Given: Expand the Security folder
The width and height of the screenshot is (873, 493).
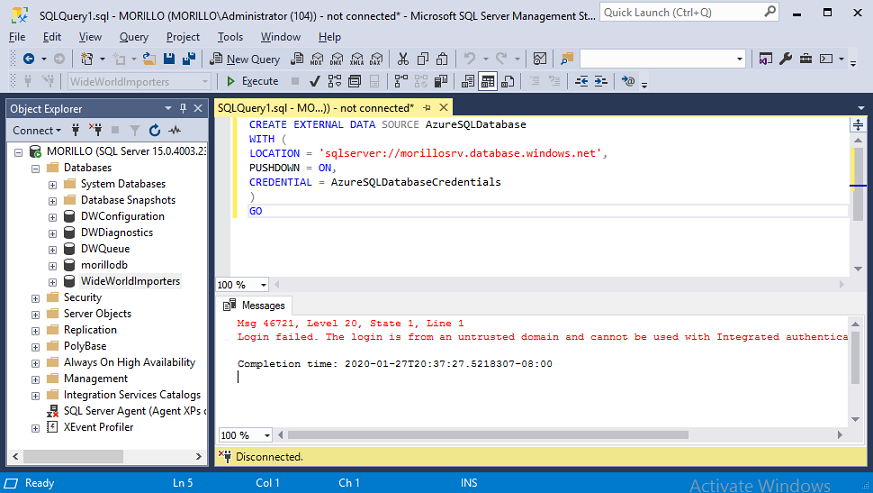Looking at the screenshot, I should pyautogui.click(x=35, y=298).
